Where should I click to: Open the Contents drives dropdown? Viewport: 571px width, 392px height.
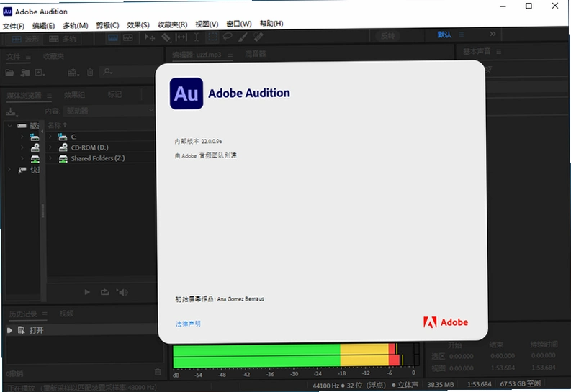[109, 111]
